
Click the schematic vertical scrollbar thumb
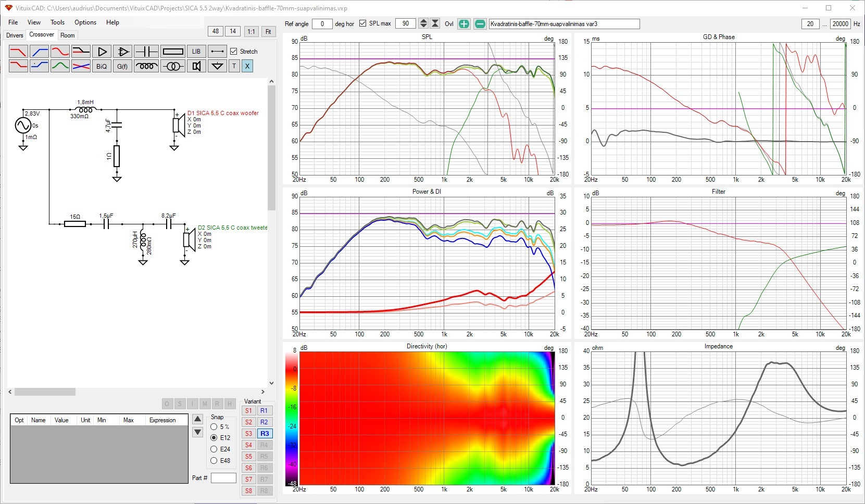271,148
